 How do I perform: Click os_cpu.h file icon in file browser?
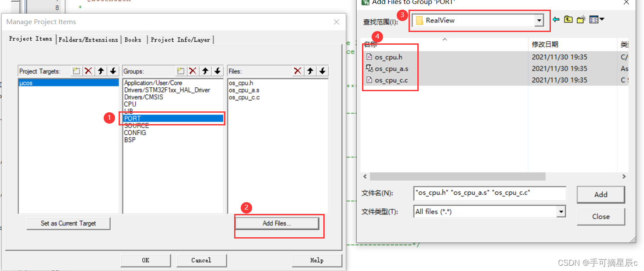(x=369, y=57)
